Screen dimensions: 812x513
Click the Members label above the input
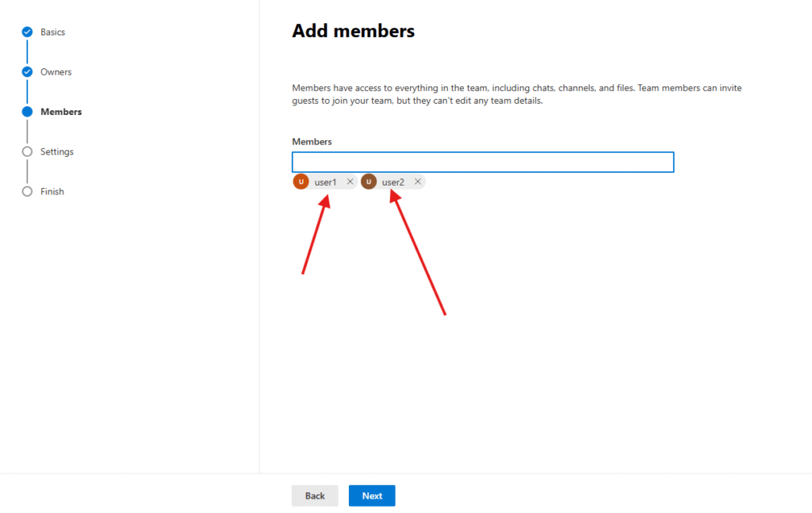312,142
